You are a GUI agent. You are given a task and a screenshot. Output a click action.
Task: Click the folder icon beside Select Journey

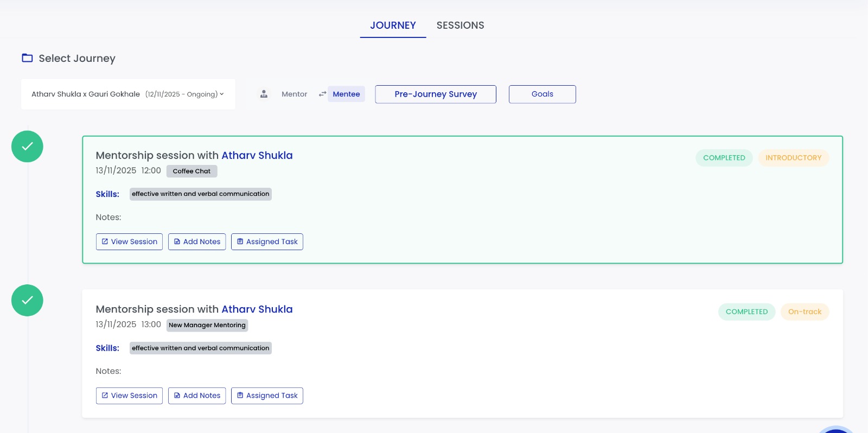27,58
